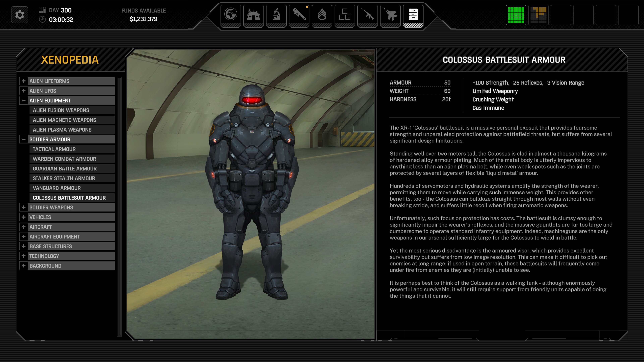This screenshot has width=644, height=362.
Task: Select the green base grid slot
Action: (516, 15)
